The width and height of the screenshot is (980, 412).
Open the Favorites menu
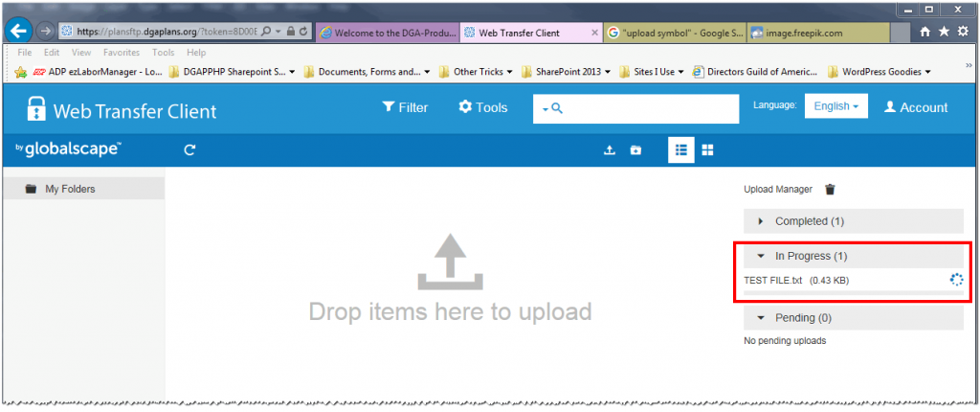click(x=121, y=53)
